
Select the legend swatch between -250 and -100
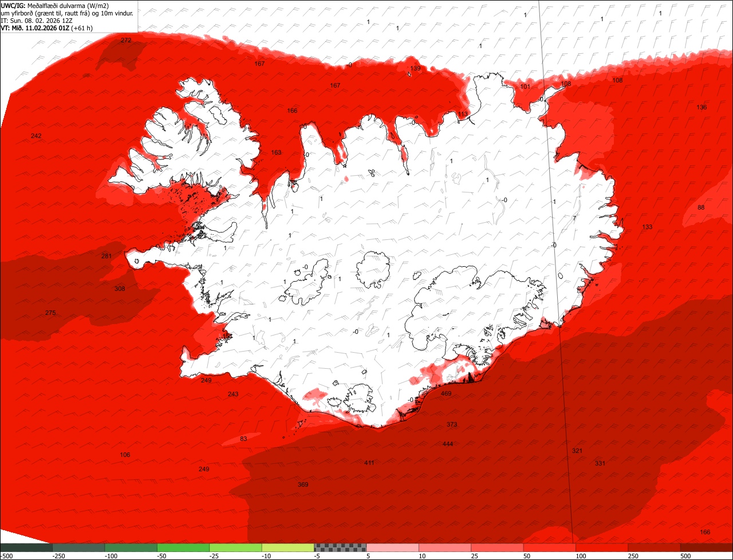pyautogui.click(x=78, y=547)
